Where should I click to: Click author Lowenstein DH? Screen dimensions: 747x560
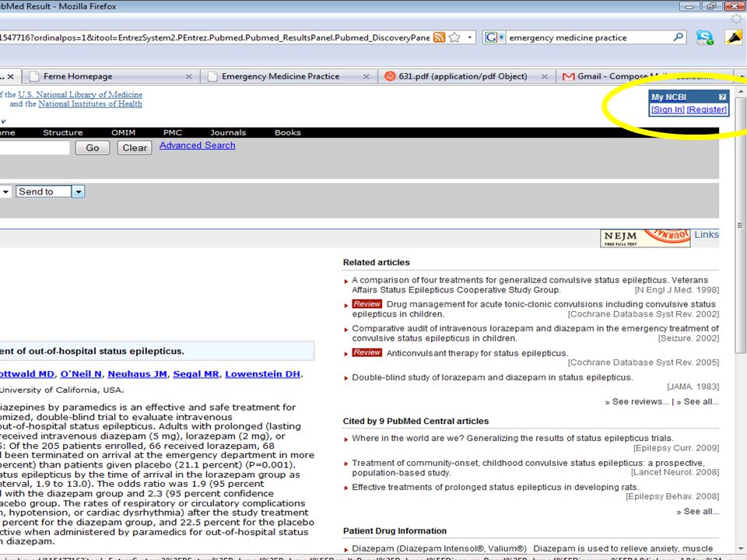click(262, 374)
